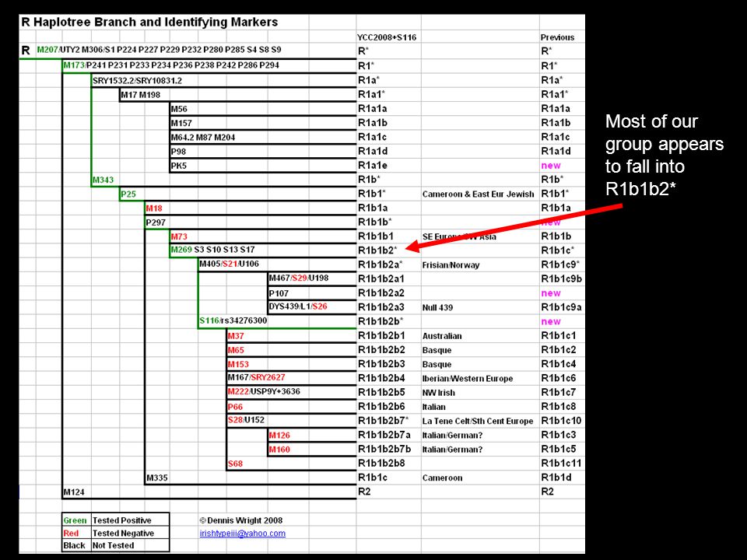Select the R2 cell in YCC2008 column
The image size is (747, 560).
[364, 492]
